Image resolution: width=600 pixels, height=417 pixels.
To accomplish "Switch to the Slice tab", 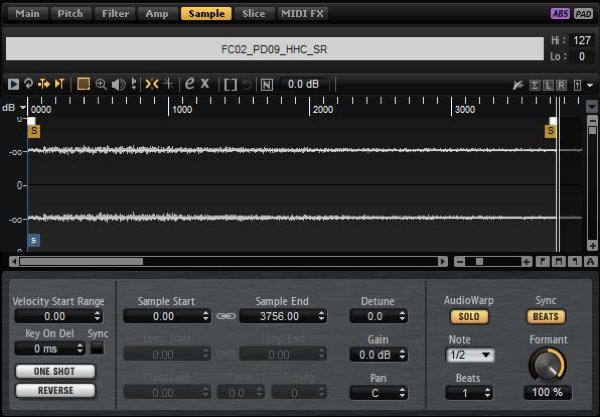I will (x=254, y=14).
